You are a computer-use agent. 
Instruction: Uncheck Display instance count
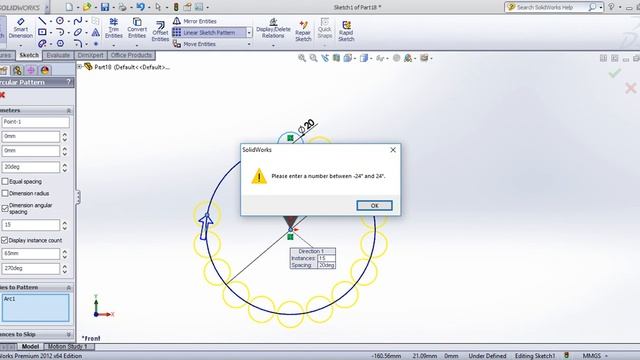[5, 240]
